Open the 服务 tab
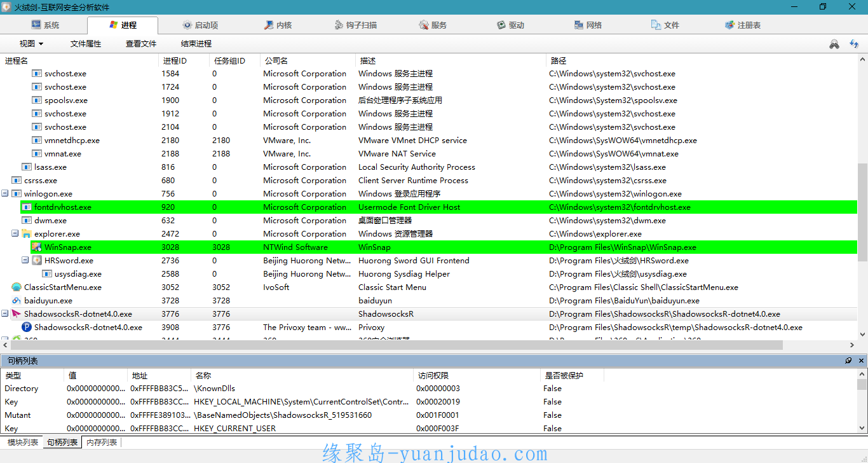Screen dimensions: 868x463 pyautogui.click(x=433, y=25)
